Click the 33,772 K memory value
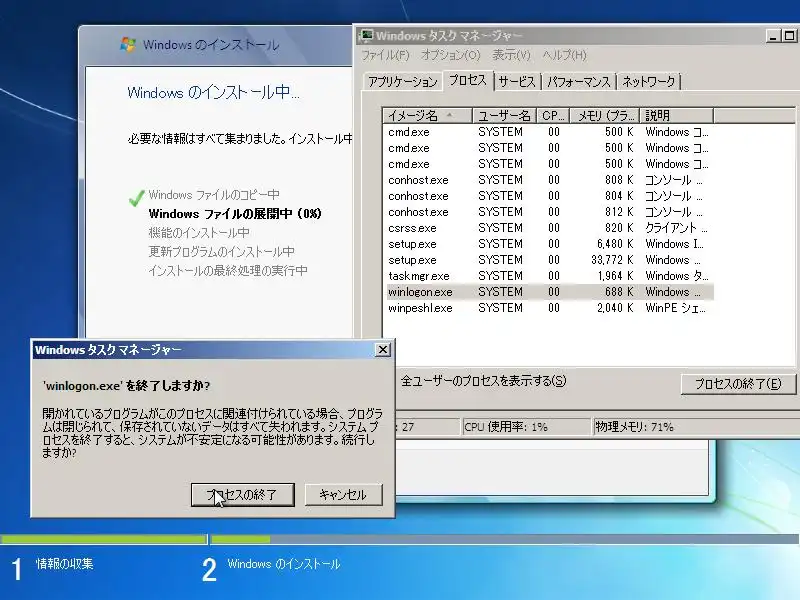 point(612,260)
